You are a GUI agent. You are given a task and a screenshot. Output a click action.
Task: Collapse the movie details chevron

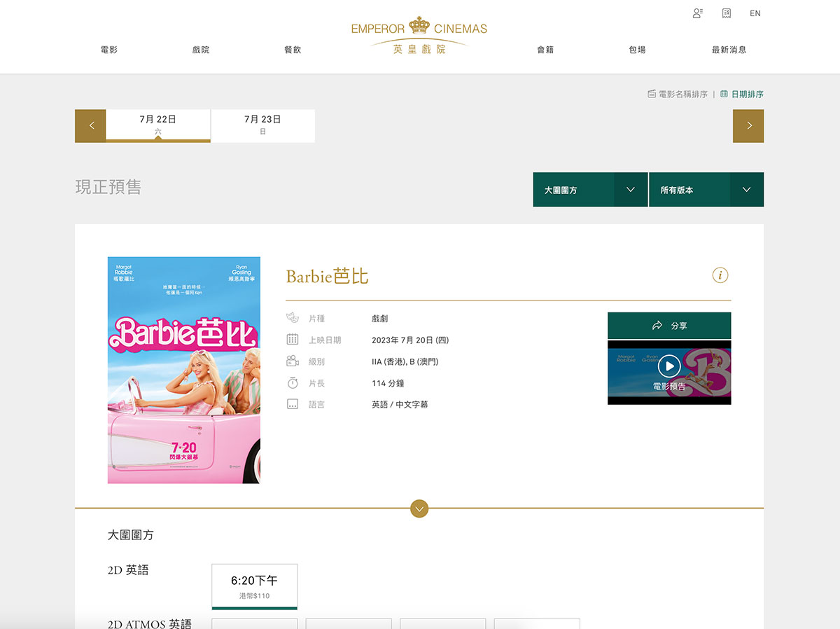point(419,509)
